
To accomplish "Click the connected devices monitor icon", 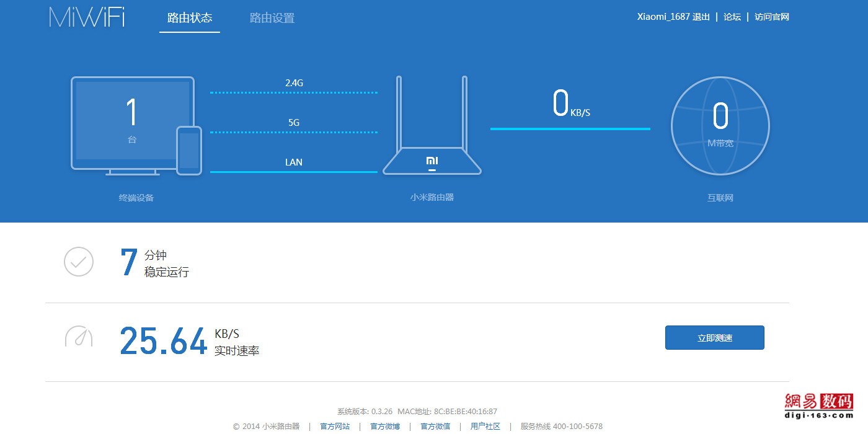I will pos(132,125).
